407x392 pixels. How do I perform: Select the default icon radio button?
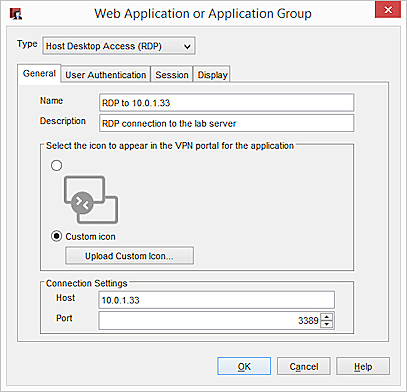56,165
